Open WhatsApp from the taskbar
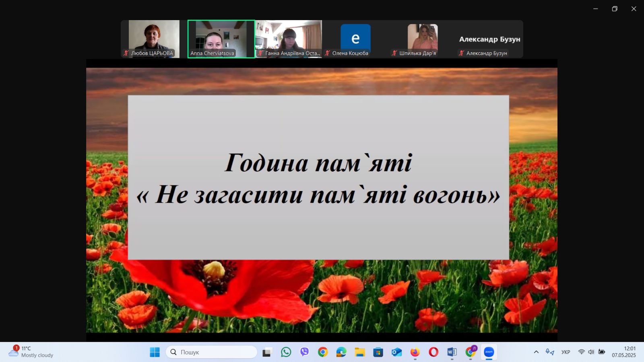 coord(286,352)
